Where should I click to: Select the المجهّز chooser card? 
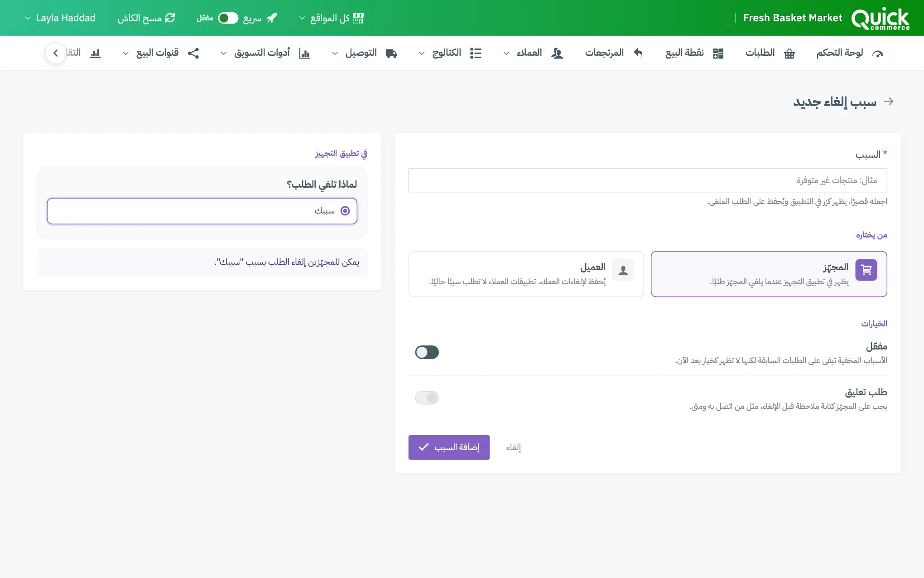pos(769,274)
